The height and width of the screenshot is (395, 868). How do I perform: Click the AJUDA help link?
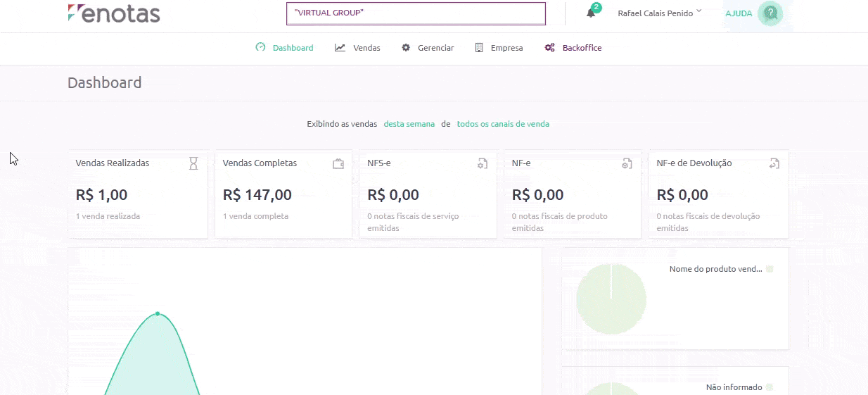[739, 13]
